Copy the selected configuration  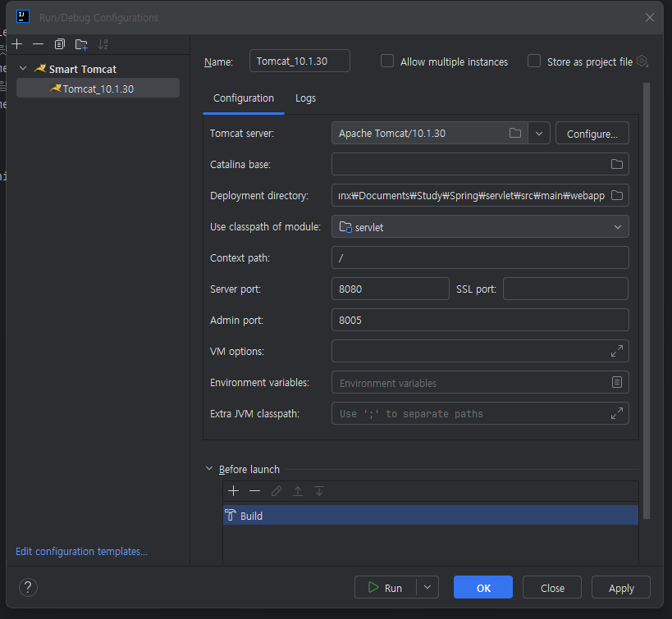point(58,44)
